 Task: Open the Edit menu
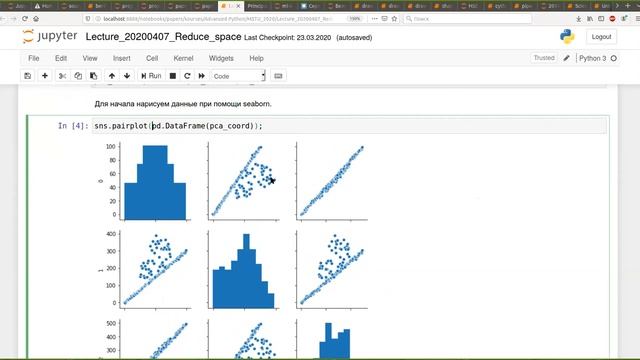pos(61,58)
